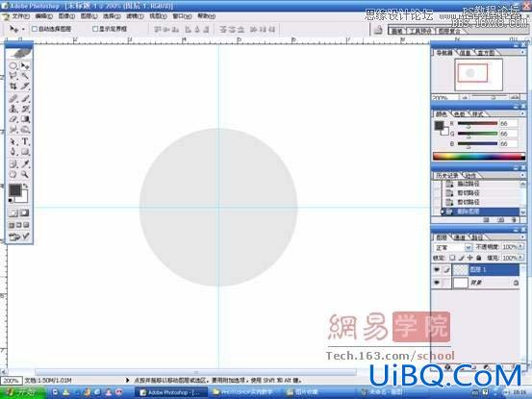This screenshot has width=532, height=399.
Task: Select the Slice tool
Action: pyautogui.click(x=25, y=87)
